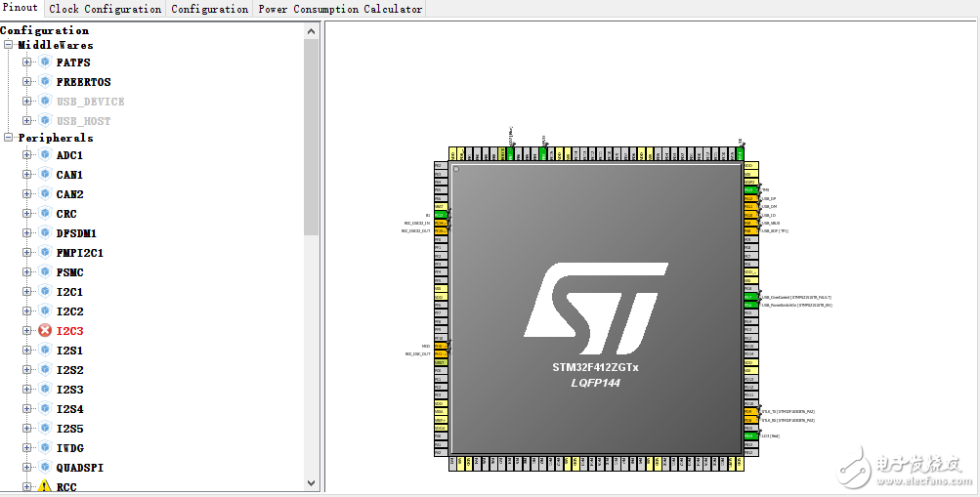This screenshot has height=497, width=980.
Task: Click the green PC13 pin labeled B1
Action: [x=441, y=215]
